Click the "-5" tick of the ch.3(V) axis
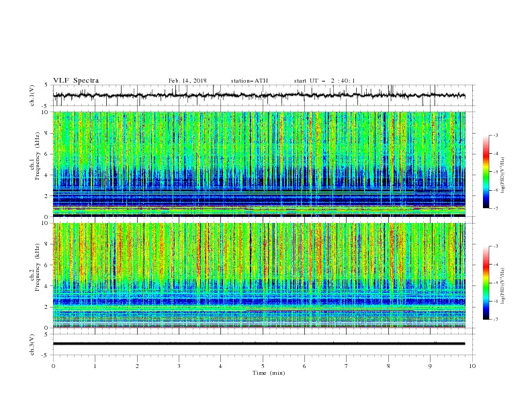The image size is (532, 411). [x=46, y=355]
